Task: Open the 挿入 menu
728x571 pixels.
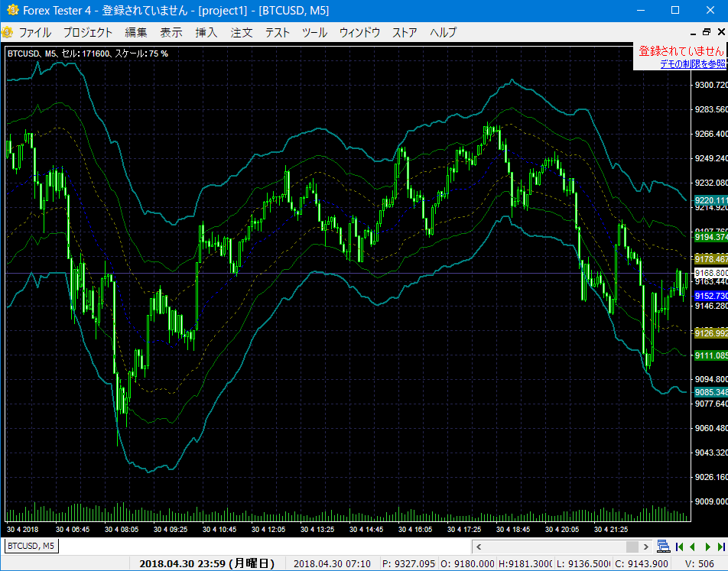Action: pyautogui.click(x=206, y=33)
